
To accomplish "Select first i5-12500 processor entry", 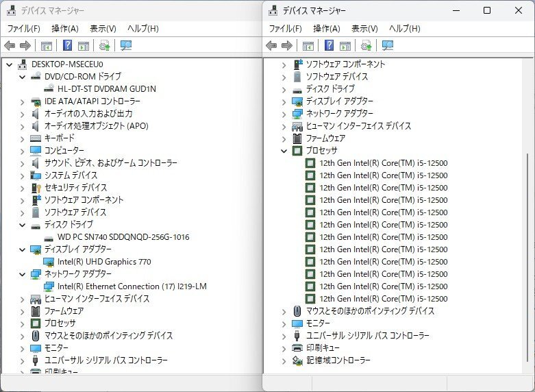I will point(383,163).
